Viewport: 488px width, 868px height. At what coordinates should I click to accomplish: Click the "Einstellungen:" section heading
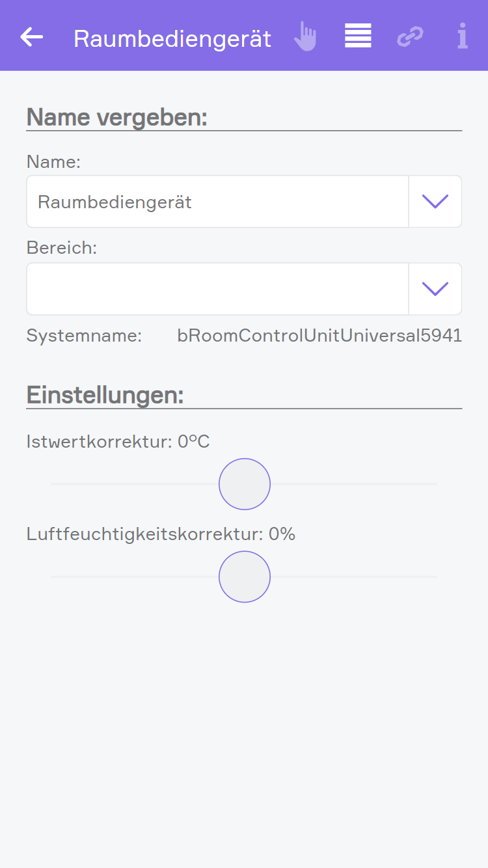click(105, 395)
